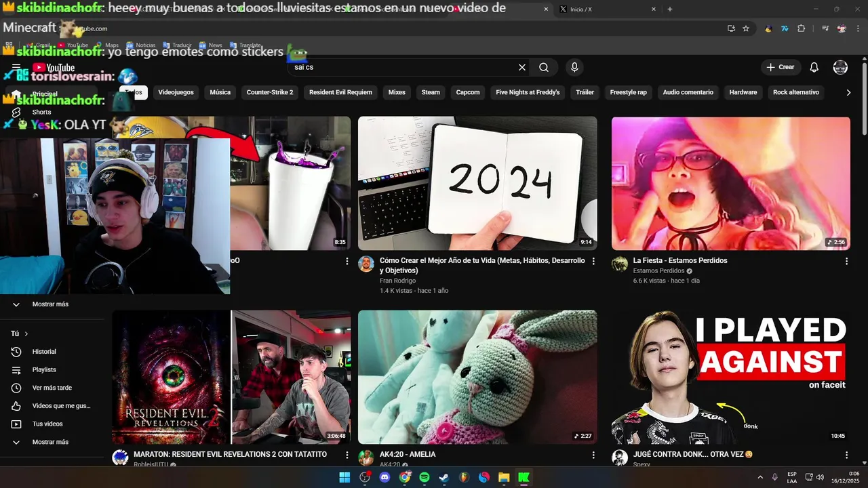The image size is (868, 488).
Task: Click the YouTube logo
Action: 53,67
